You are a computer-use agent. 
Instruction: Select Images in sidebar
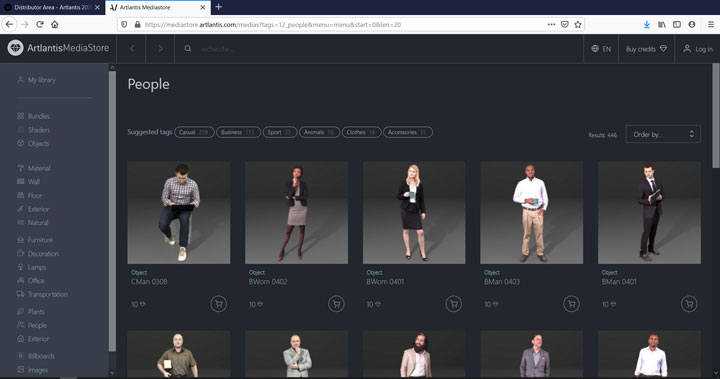point(32,369)
